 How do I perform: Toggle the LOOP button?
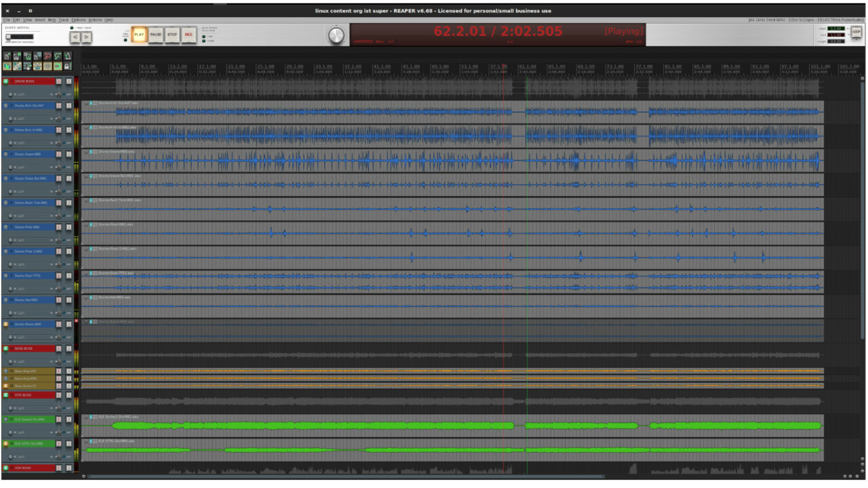tap(856, 32)
